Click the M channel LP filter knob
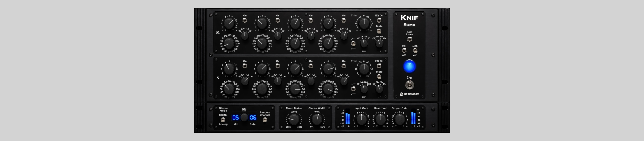644x141 pixels. (379, 43)
